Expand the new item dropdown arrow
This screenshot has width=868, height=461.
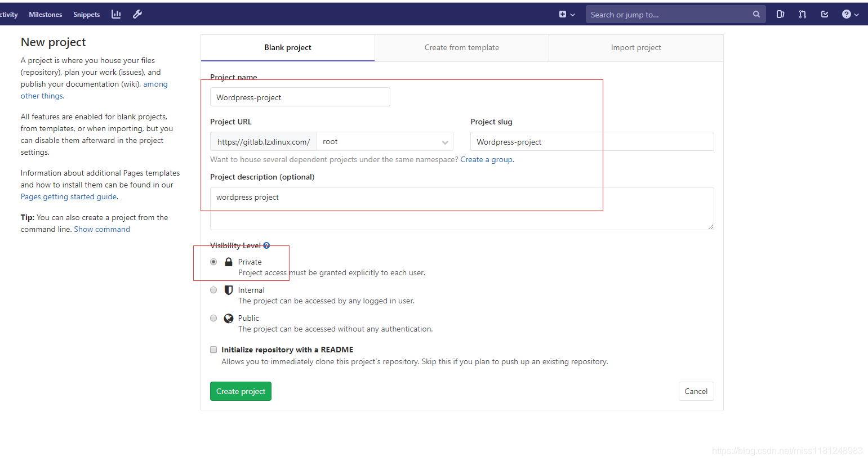[x=573, y=15]
